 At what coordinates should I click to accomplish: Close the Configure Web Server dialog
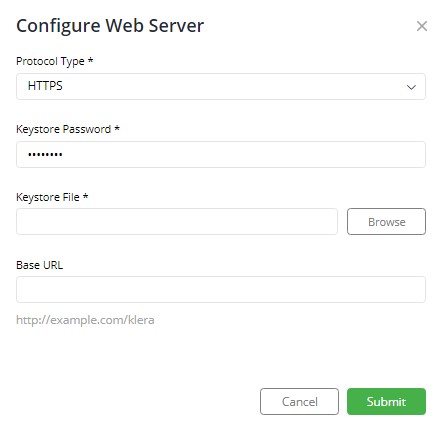(422, 26)
